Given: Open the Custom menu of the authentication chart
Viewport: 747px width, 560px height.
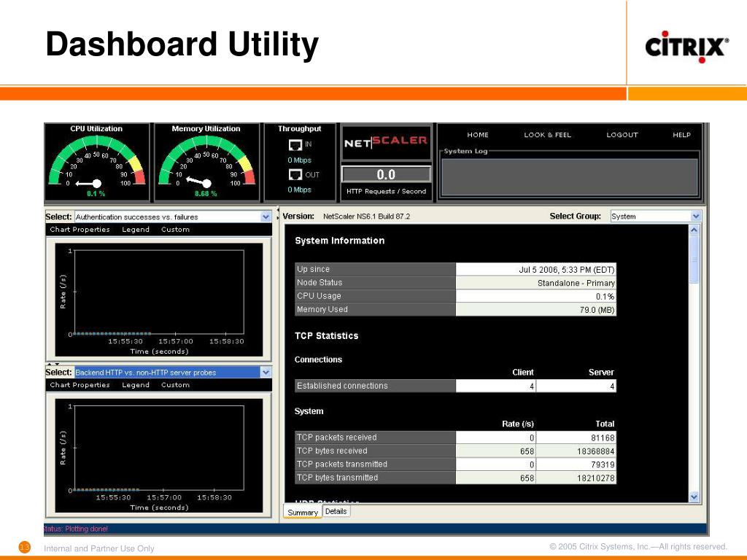Looking at the screenshot, I should coord(175,230).
